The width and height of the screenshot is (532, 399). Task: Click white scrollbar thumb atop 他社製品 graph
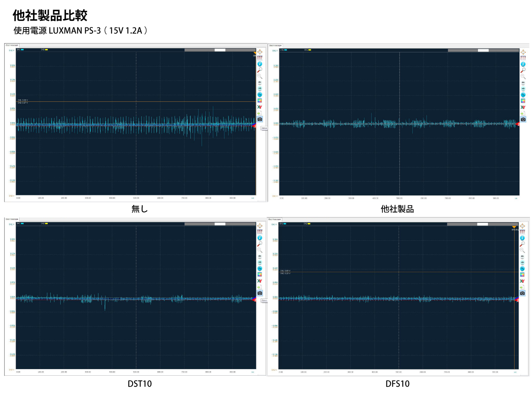pyautogui.click(x=483, y=50)
